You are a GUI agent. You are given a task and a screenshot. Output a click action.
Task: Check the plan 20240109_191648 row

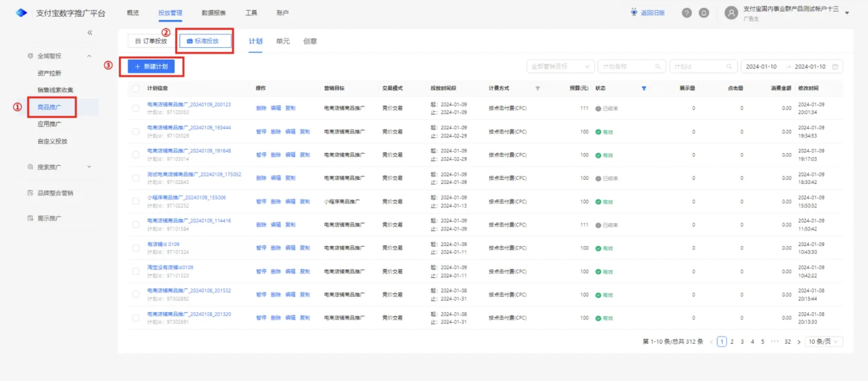[x=136, y=155]
